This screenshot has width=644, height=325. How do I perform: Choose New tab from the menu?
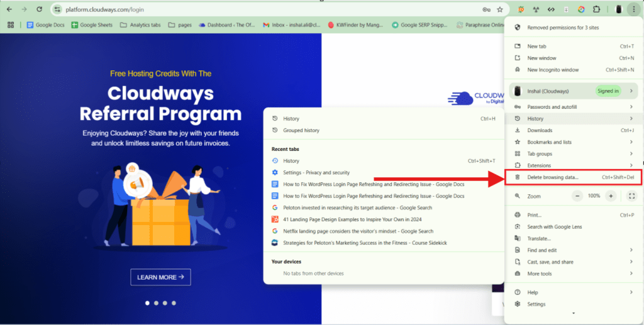pyautogui.click(x=574, y=47)
